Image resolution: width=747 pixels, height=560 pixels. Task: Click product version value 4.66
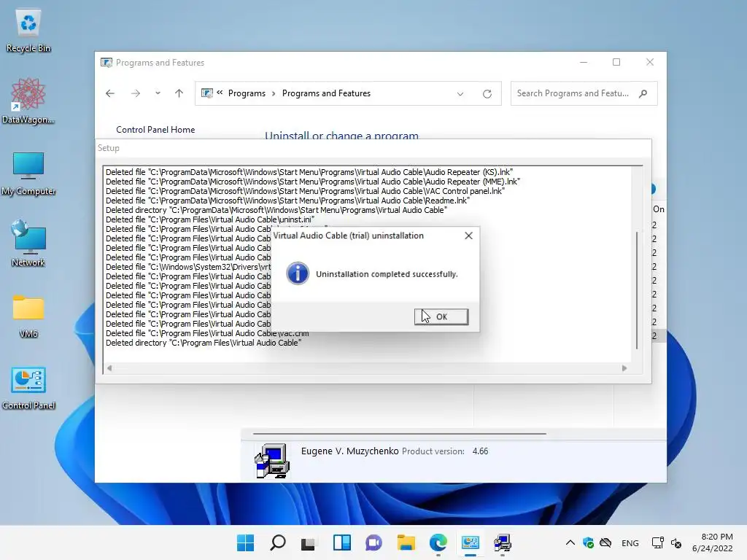(x=480, y=451)
